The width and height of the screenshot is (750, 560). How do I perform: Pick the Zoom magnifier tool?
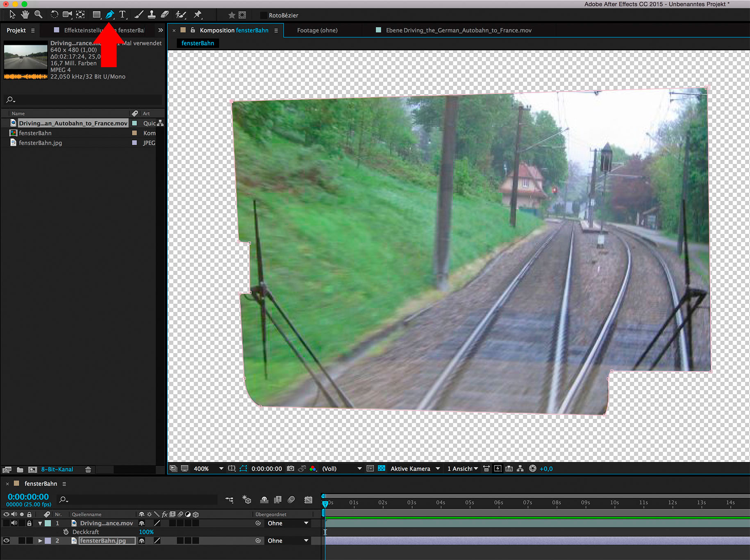click(x=38, y=15)
